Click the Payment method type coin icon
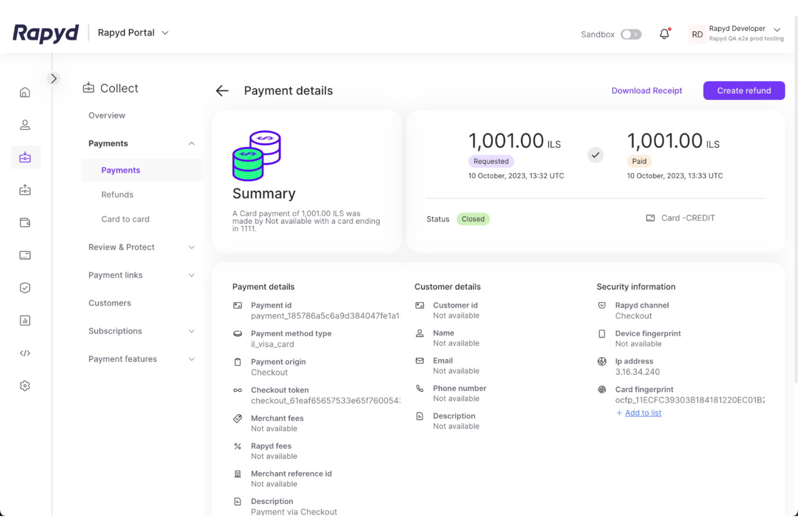This screenshot has width=798, height=532. (237, 334)
